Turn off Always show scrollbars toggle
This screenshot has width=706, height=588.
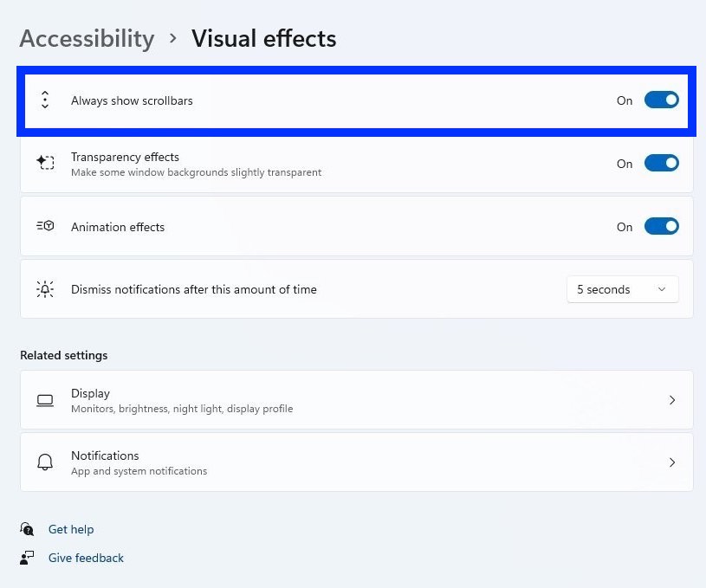coord(661,100)
